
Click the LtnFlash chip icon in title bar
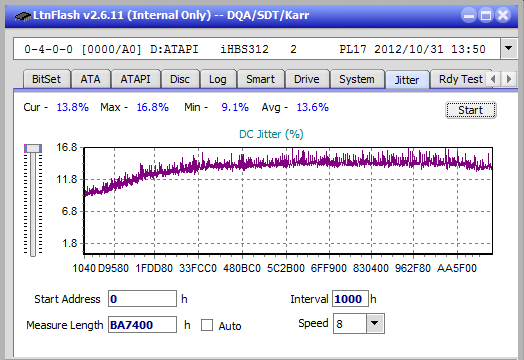(x=22, y=16)
